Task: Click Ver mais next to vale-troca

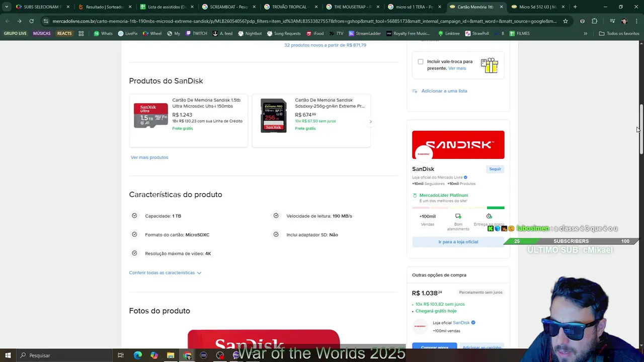Action: [457, 68]
